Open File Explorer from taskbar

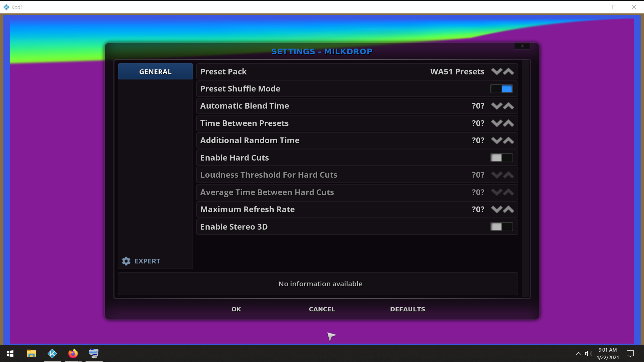32,354
